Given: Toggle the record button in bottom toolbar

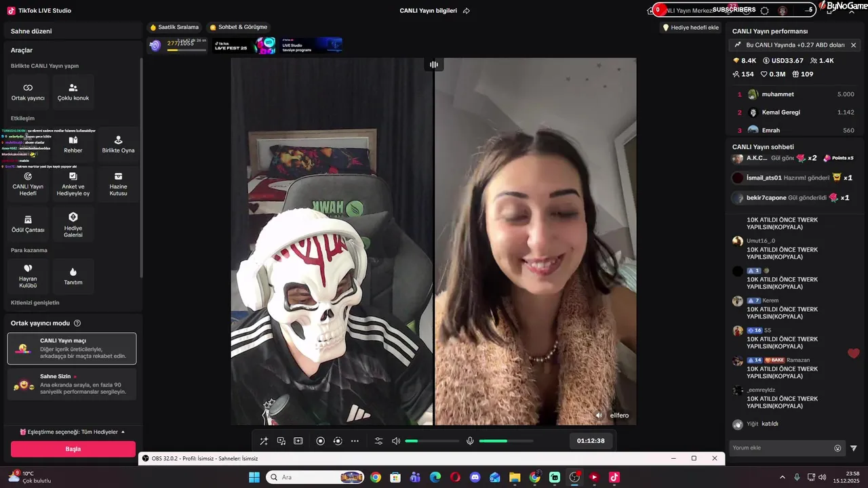Looking at the screenshot, I should coord(321,441).
